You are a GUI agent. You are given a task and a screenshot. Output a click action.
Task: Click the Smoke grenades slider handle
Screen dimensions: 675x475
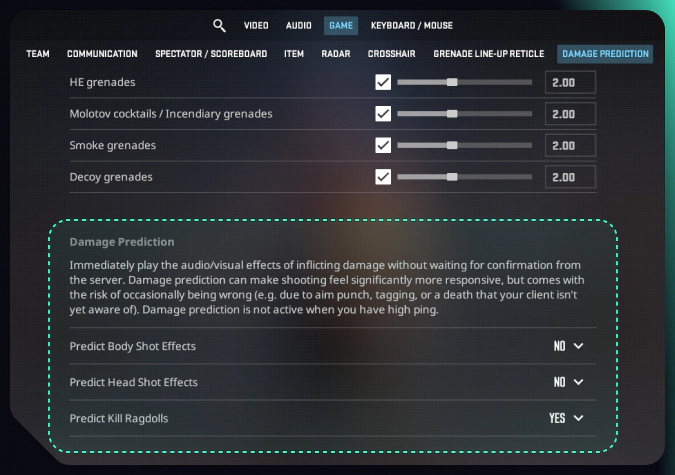(452, 146)
